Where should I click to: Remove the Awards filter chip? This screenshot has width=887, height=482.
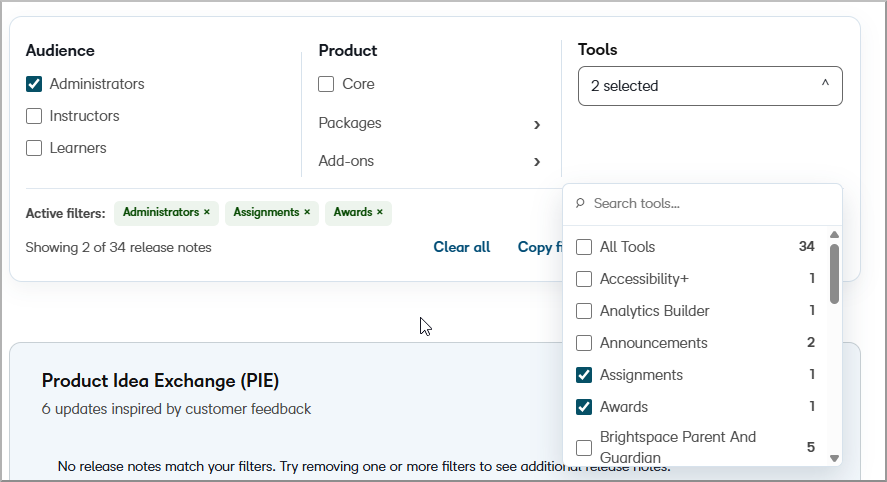click(380, 212)
